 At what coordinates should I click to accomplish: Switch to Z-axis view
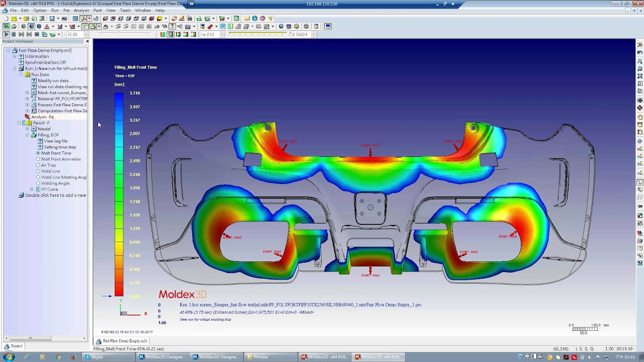pyautogui.click(x=640, y=164)
